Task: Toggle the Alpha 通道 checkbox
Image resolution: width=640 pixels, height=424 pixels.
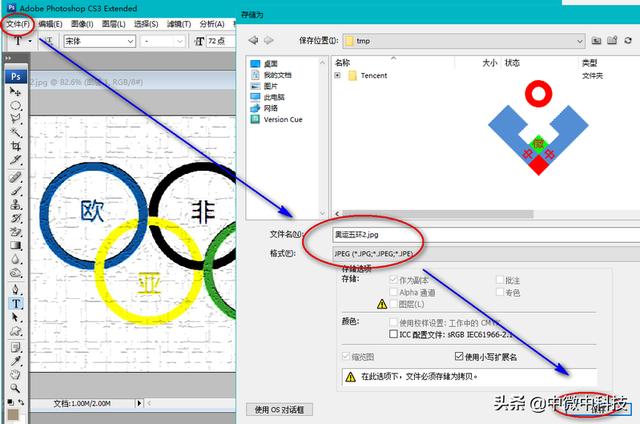Action: [393, 292]
